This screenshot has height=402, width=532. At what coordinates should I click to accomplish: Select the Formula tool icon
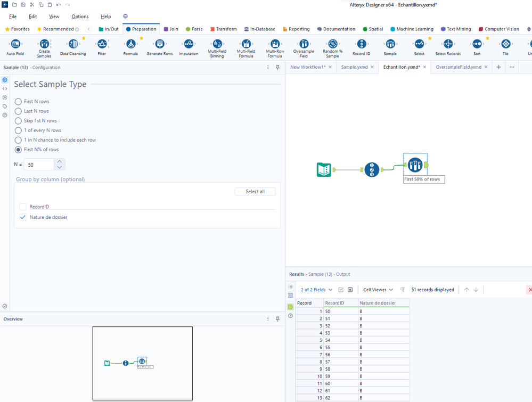[x=130, y=44]
